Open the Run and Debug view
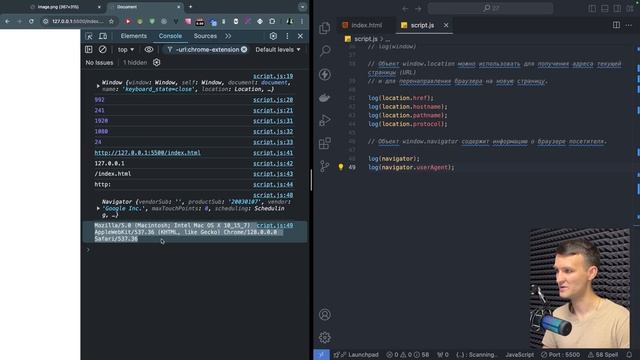This screenshot has width=640, height=360. pyautogui.click(x=325, y=120)
